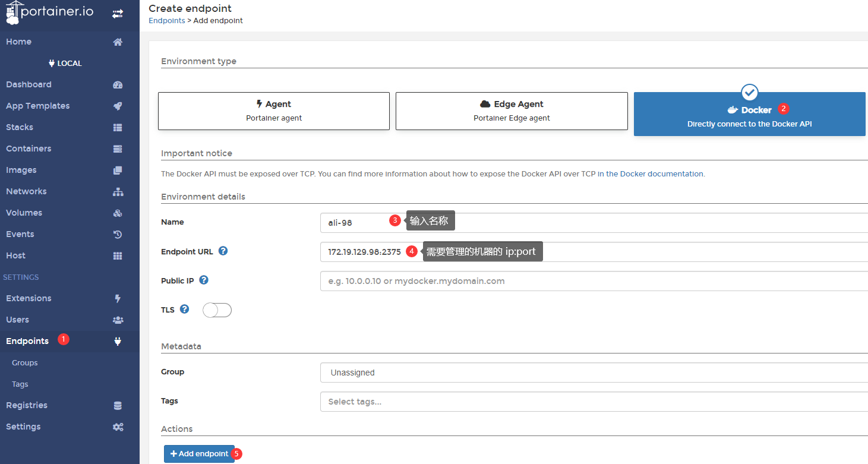Click the Volumes cubes icon
Viewport: 868px width, 464px height.
pyautogui.click(x=118, y=213)
